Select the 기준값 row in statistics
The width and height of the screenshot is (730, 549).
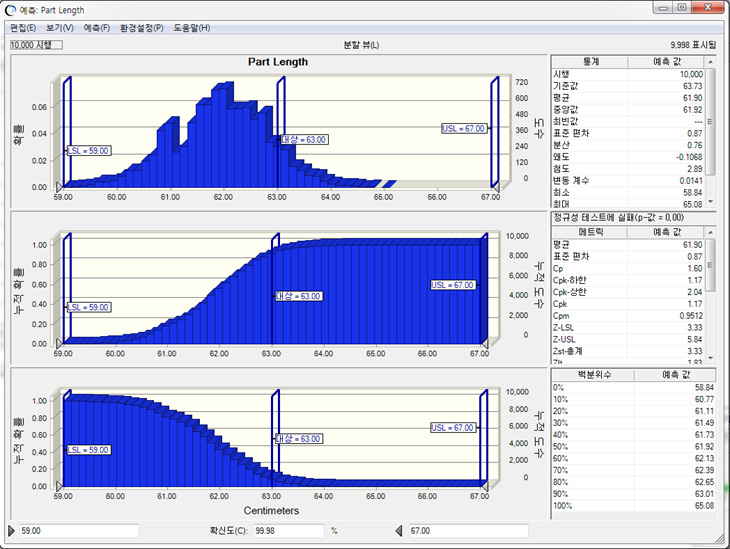click(x=628, y=86)
